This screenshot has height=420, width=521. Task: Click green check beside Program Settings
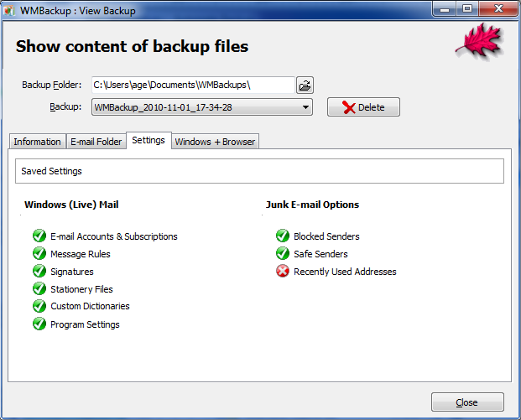pos(39,324)
